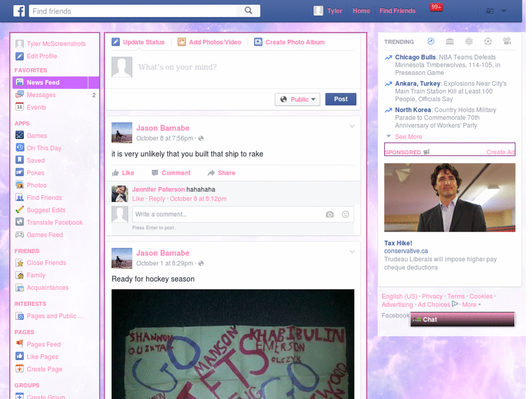The width and height of the screenshot is (532, 399).
Task: Open the Chat bar
Action: 462,320
